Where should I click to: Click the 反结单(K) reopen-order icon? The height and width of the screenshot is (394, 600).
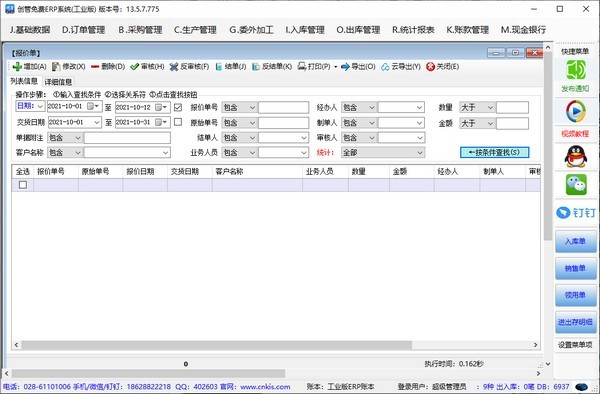(x=256, y=67)
